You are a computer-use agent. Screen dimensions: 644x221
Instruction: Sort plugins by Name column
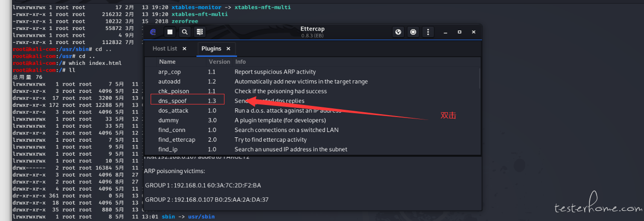pyautogui.click(x=168, y=62)
